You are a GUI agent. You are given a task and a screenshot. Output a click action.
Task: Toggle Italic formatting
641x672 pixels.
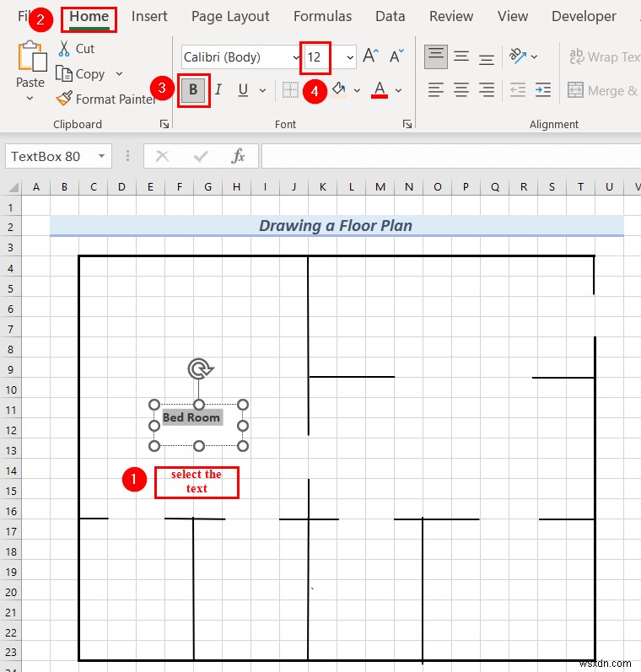pyautogui.click(x=218, y=90)
